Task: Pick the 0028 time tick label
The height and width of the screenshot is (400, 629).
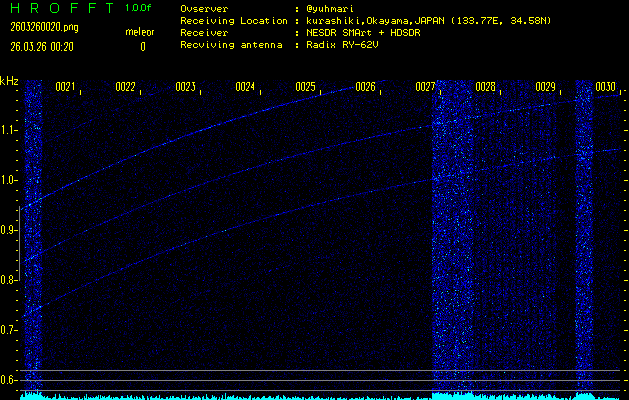Action: 485,88
